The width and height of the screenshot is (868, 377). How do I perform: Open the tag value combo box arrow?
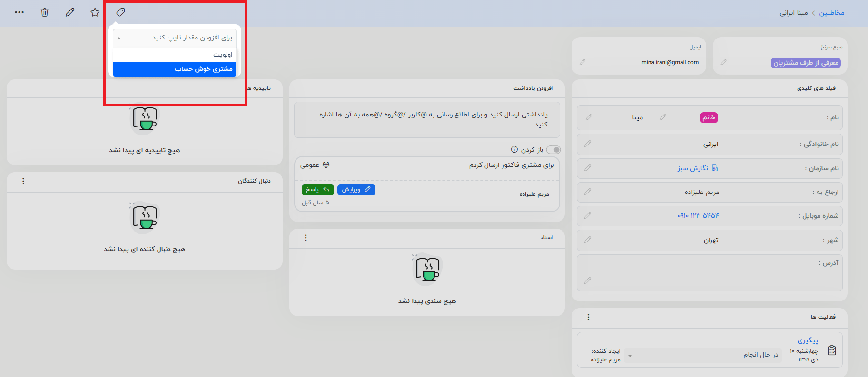[x=119, y=38]
